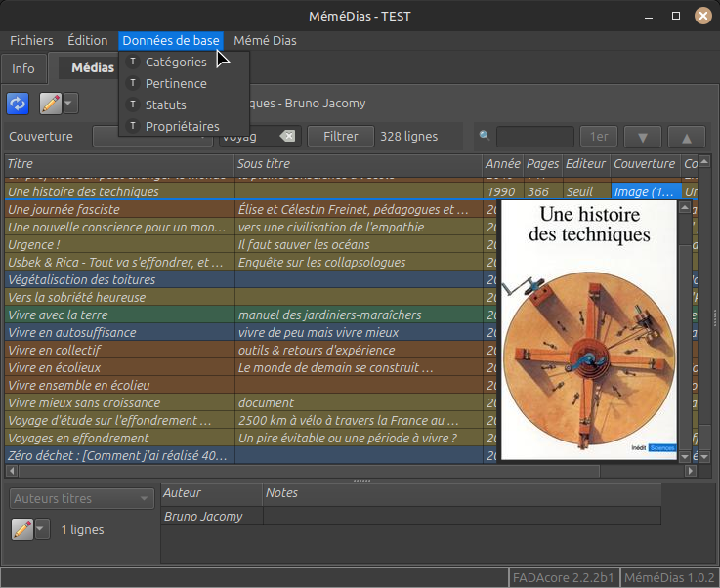720x588 pixels.
Task: Select row 'Vers la sobriété heureuse'
Action: [x=251, y=298]
